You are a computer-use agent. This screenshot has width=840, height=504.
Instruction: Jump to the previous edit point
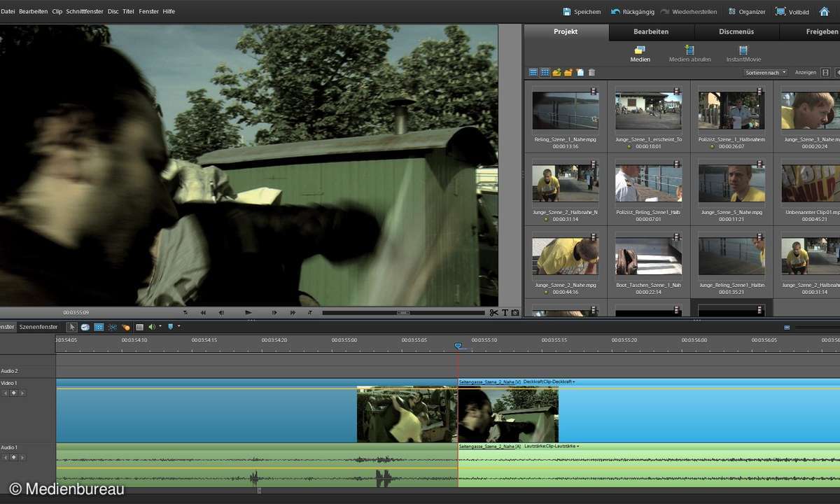[185, 312]
